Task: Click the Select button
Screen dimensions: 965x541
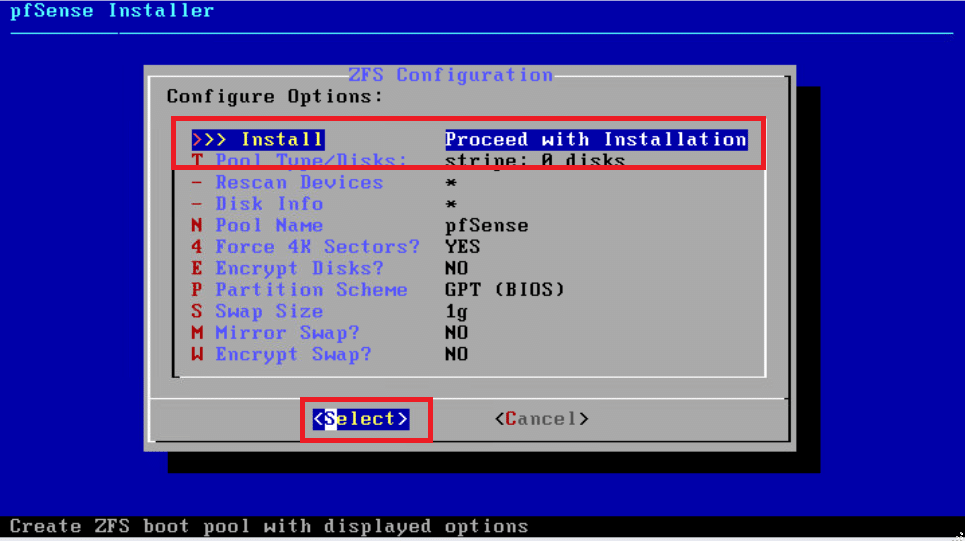Action: pos(361,419)
